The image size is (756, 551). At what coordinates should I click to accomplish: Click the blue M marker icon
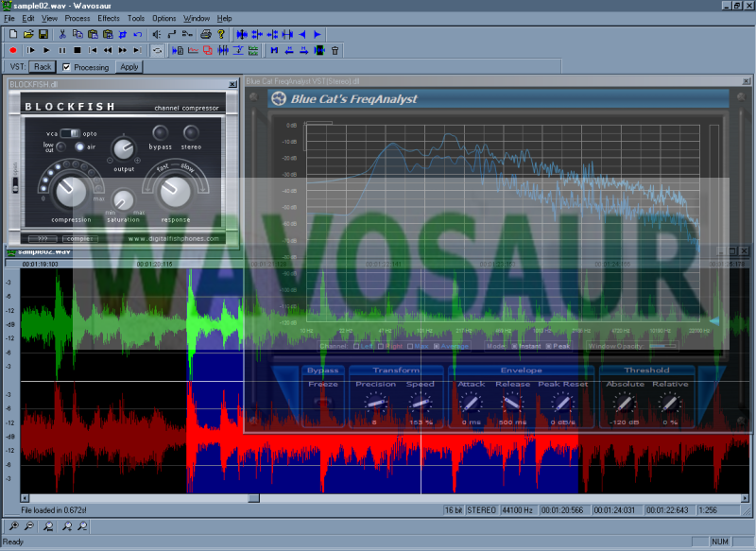click(274, 50)
